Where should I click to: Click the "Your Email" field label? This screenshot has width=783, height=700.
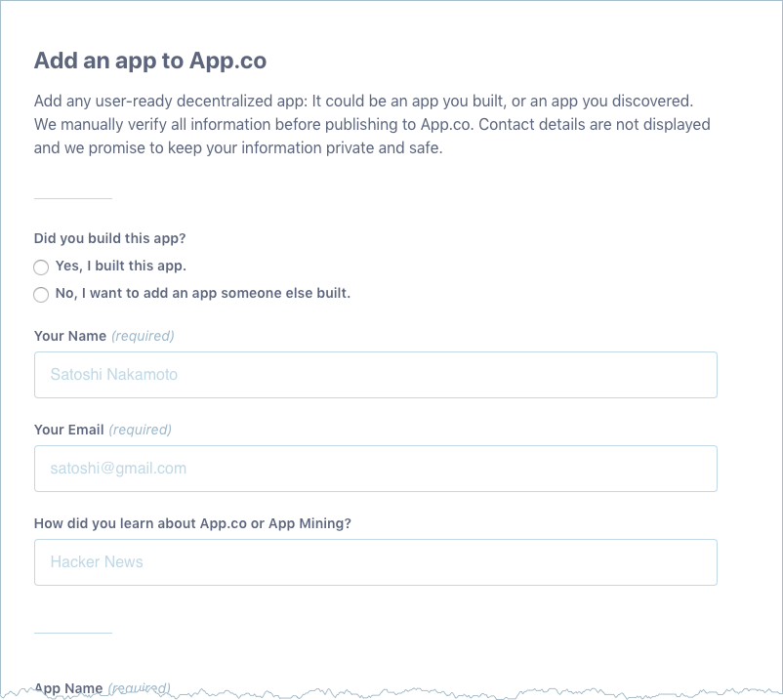point(68,430)
